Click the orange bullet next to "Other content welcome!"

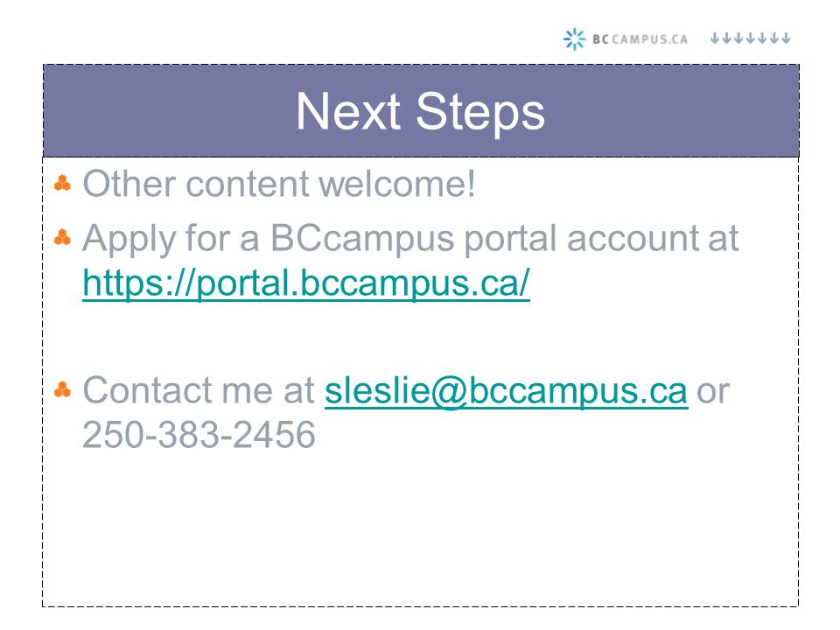pyautogui.click(x=63, y=183)
